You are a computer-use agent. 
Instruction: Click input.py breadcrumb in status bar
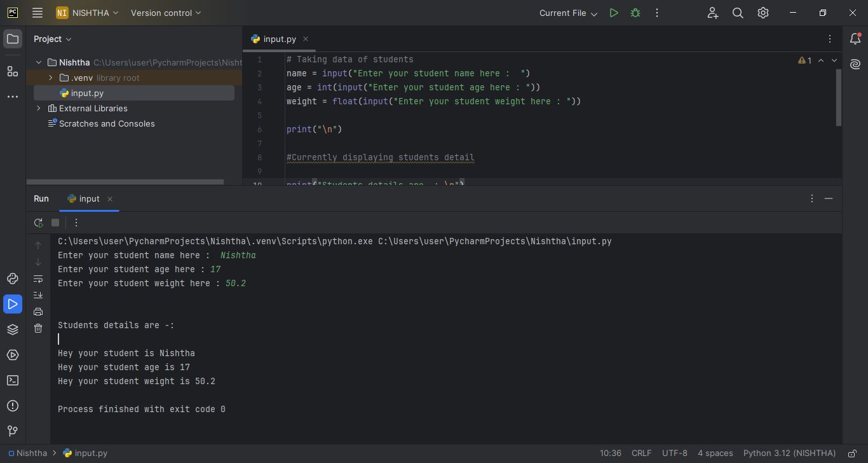tap(85, 453)
